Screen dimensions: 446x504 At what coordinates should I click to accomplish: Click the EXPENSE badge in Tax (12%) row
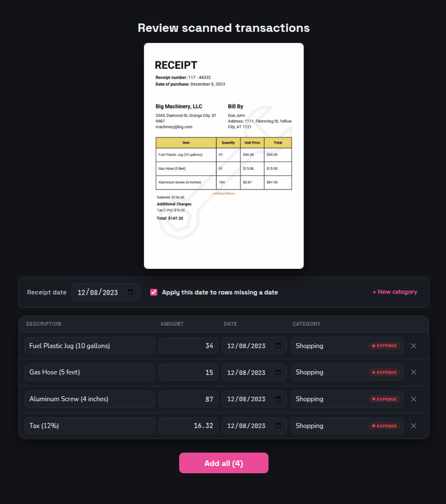(385, 426)
